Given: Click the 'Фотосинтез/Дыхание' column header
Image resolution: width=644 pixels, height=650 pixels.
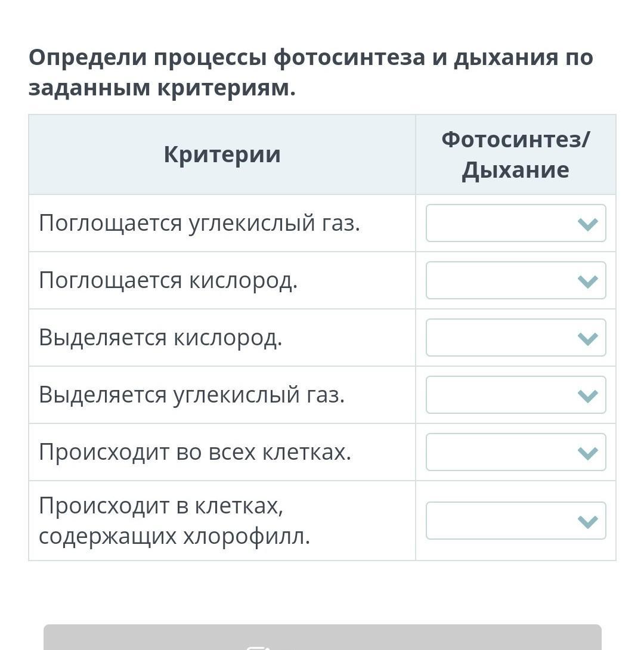Looking at the screenshot, I should (515, 154).
